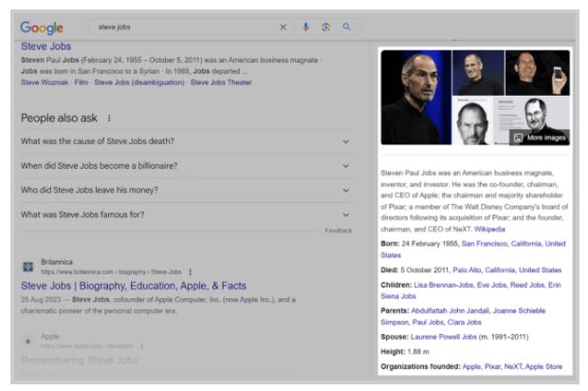Open the Steve Wozniak sublink
The height and width of the screenshot is (391, 588).
pyautogui.click(x=45, y=83)
